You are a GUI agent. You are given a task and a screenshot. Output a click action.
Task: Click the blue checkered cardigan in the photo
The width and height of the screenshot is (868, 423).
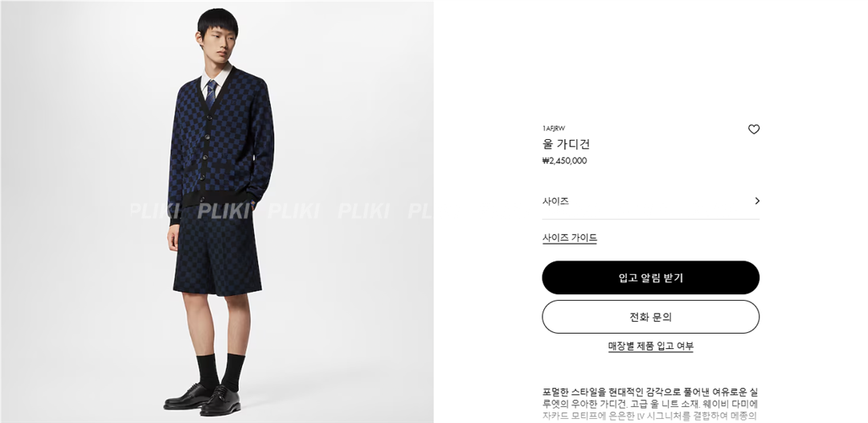tap(220, 145)
